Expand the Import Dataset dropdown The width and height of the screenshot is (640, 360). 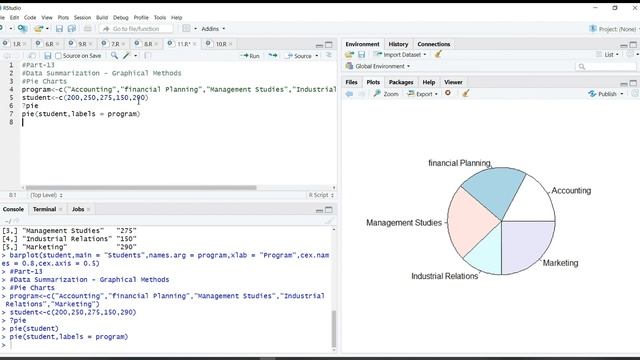coord(400,54)
